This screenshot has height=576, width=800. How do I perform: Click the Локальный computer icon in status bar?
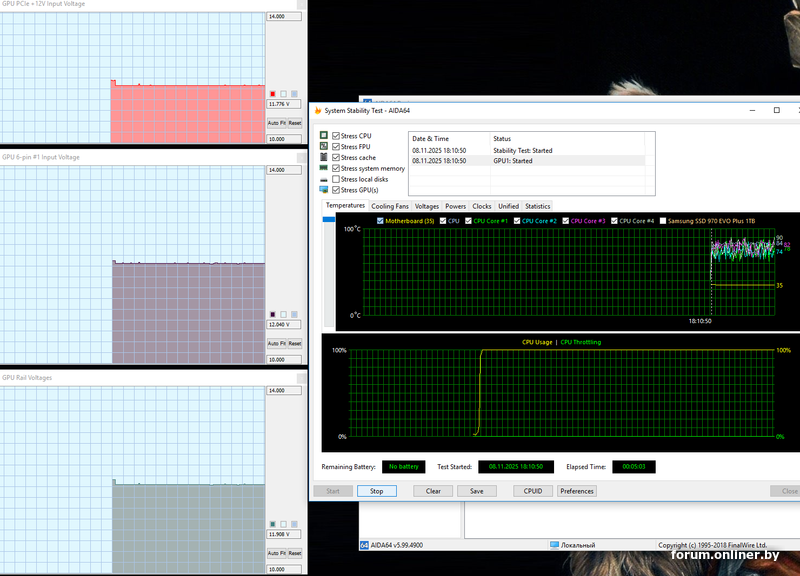point(554,545)
